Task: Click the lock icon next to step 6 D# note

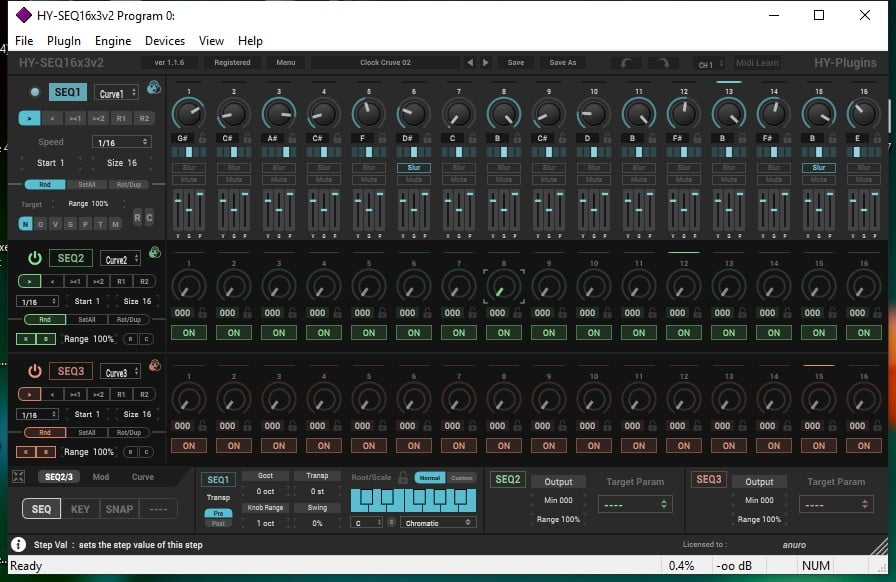Action: click(x=427, y=138)
